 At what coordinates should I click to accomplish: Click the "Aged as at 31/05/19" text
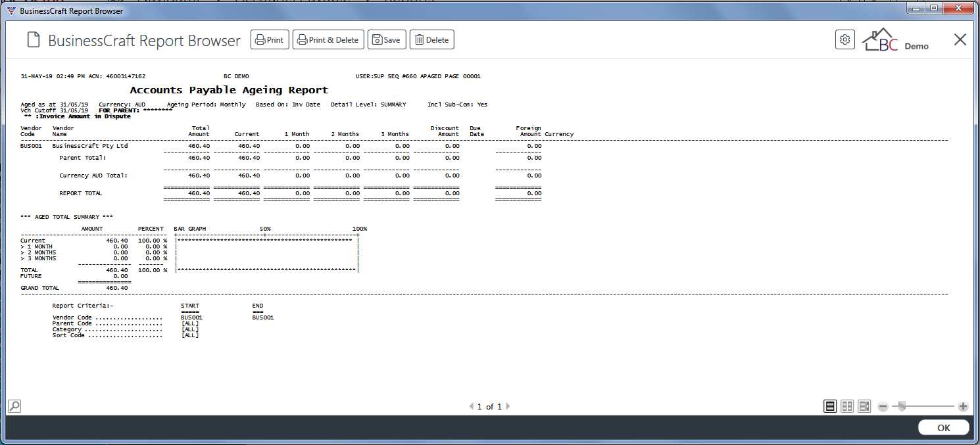pyautogui.click(x=55, y=105)
